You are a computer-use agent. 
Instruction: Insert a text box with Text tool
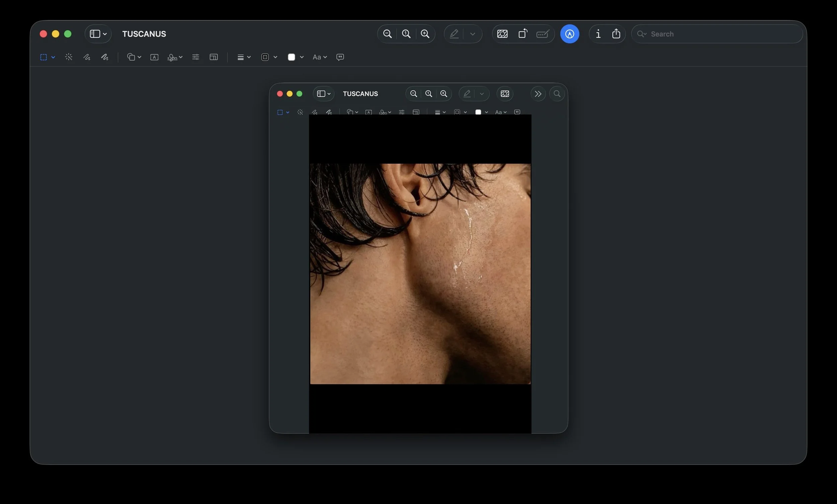pyautogui.click(x=154, y=57)
